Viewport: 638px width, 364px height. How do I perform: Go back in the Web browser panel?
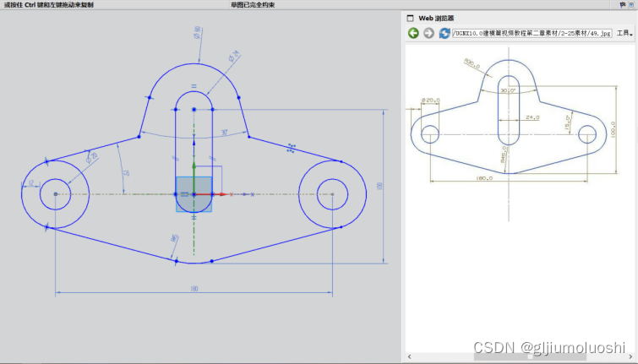click(x=413, y=33)
